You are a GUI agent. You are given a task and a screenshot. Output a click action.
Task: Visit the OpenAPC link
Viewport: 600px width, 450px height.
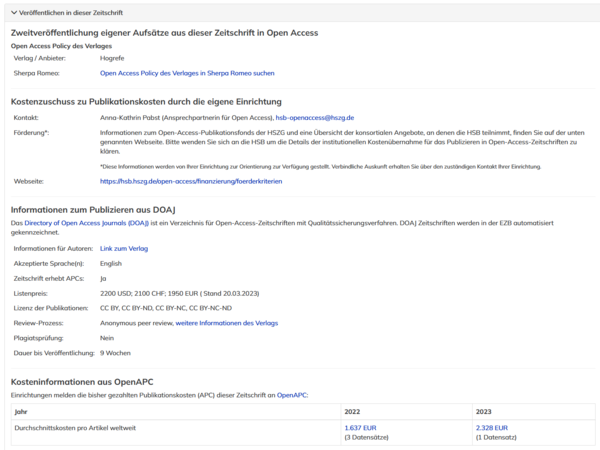tap(292, 395)
